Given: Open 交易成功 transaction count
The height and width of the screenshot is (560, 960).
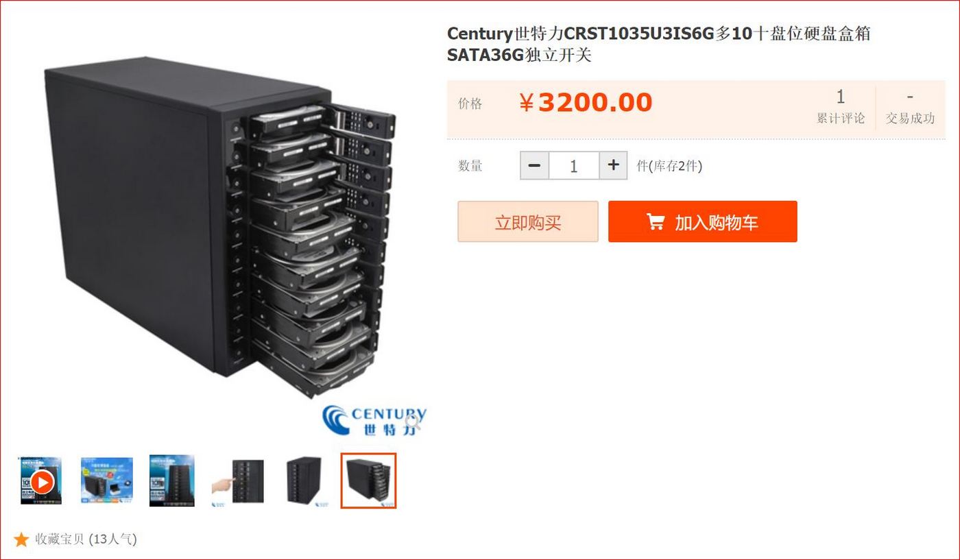Looking at the screenshot, I should (x=910, y=108).
